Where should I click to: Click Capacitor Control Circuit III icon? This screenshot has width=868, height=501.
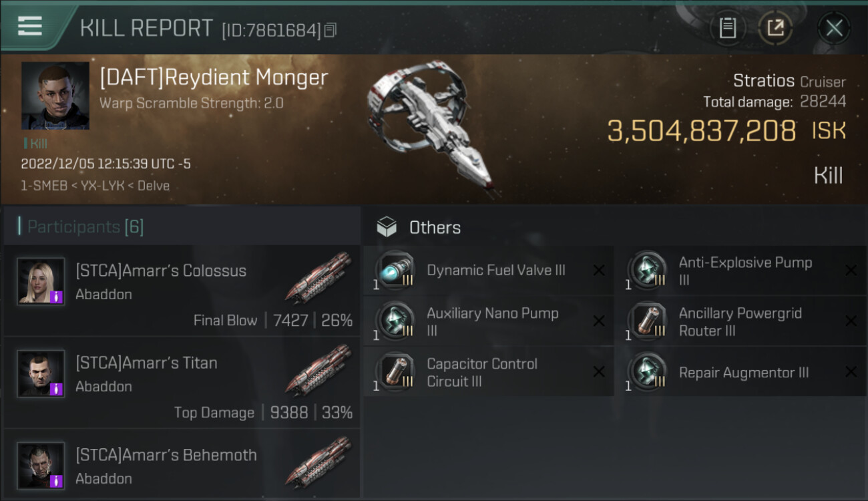(x=395, y=372)
